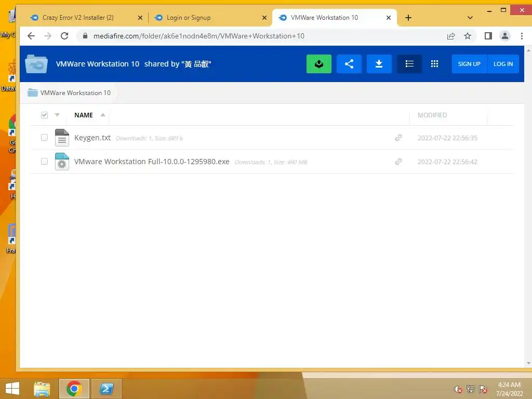Click the breadcrumb folder icon
Viewport: 532px width, 399px height.
33,92
